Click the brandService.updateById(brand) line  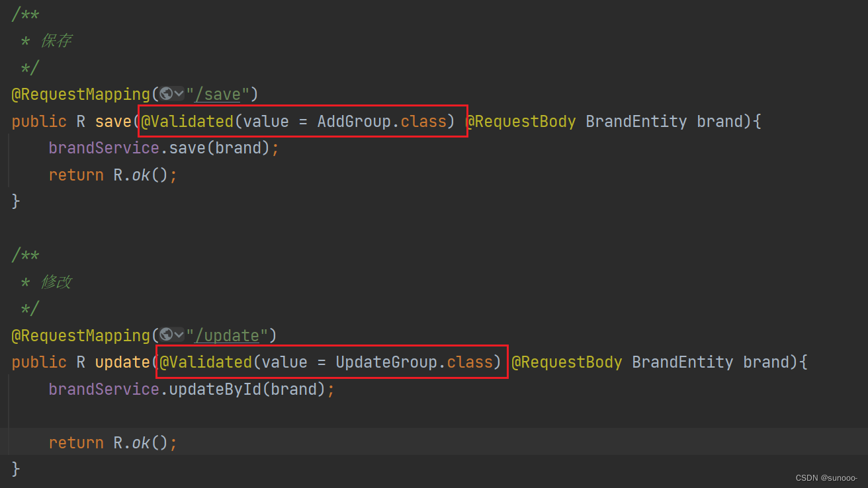(x=192, y=389)
